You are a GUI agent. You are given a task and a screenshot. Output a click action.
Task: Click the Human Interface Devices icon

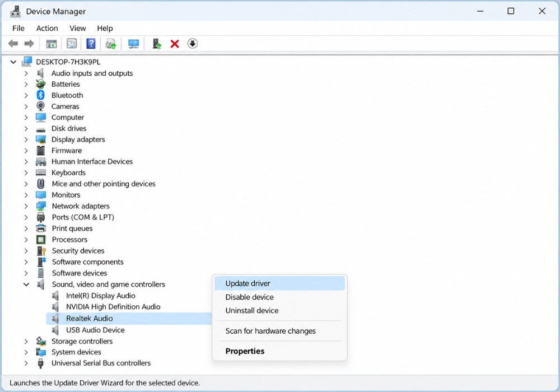click(41, 162)
